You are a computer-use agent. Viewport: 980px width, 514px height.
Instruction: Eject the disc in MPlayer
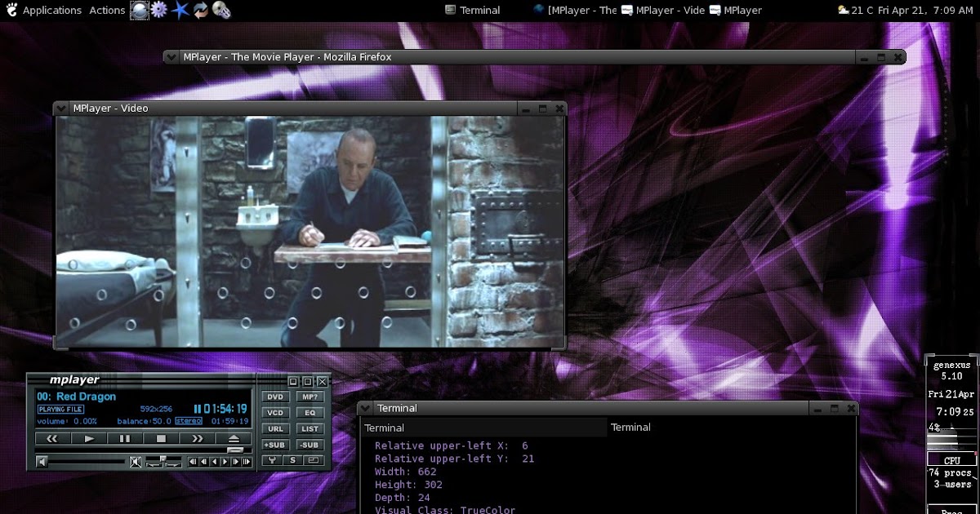pos(233,438)
